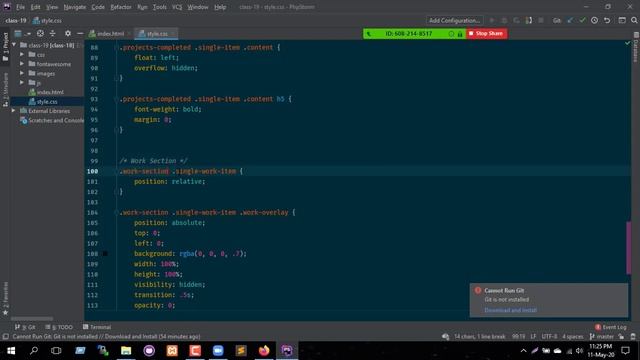Expand the js folder
The width and height of the screenshot is (640, 360).
pyautogui.click(x=22, y=82)
